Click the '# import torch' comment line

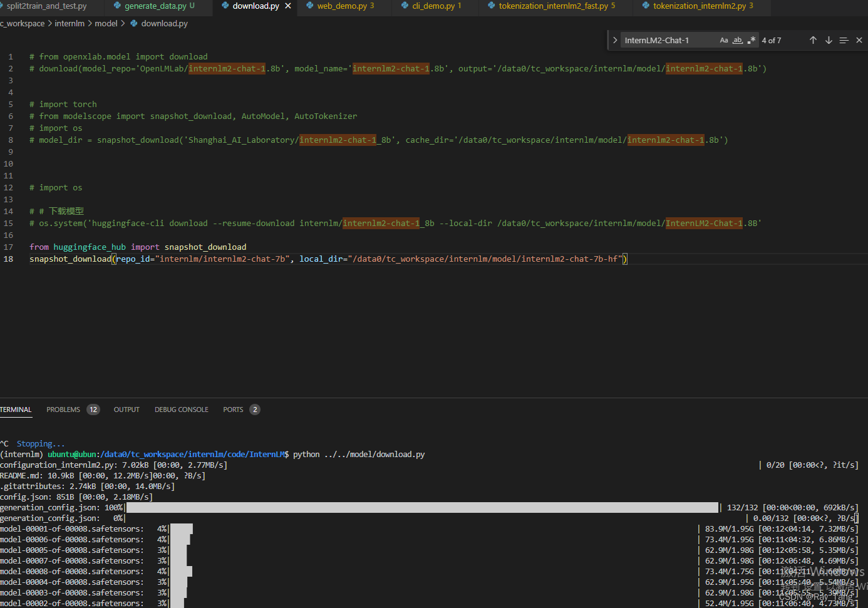click(63, 105)
